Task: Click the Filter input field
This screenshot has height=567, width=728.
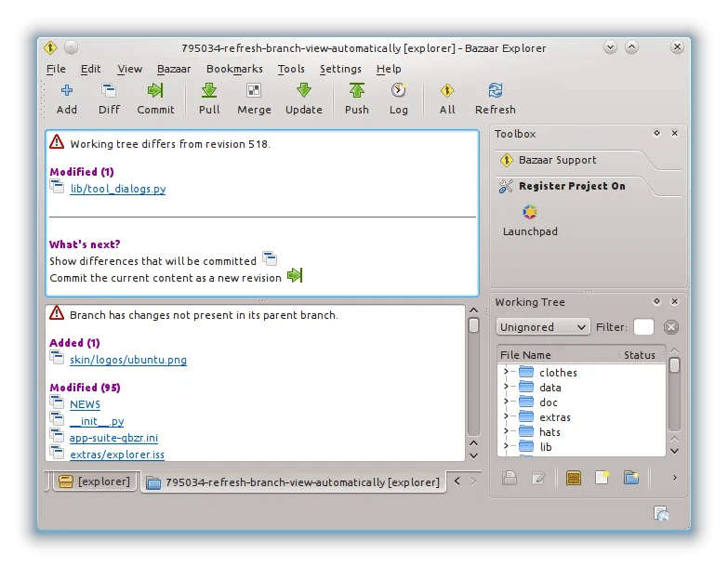Action: 643,326
